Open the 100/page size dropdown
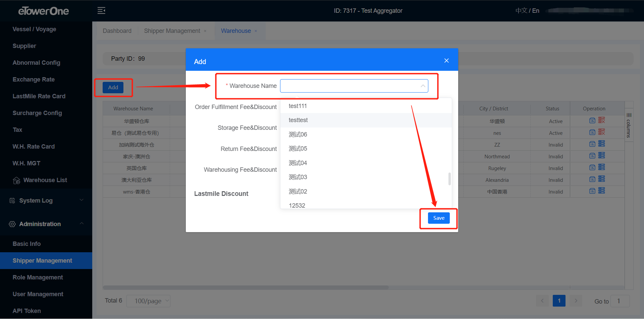The image size is (644, 319). (148, 301)
